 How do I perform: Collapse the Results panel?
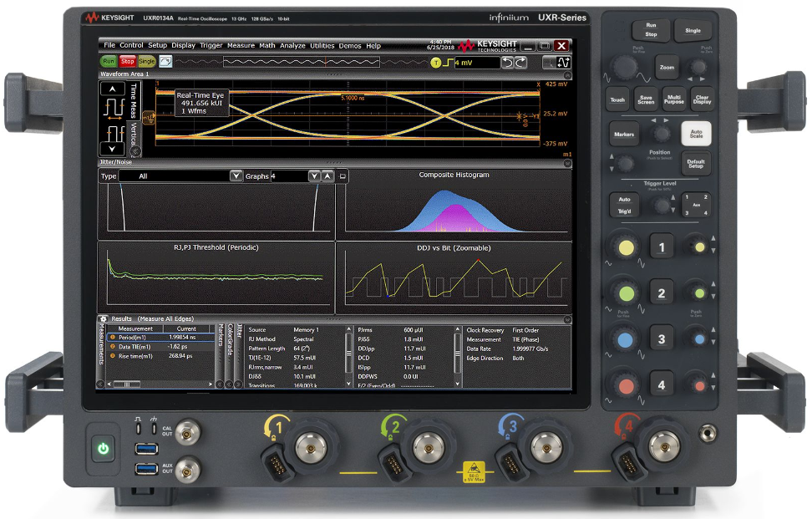567,319
